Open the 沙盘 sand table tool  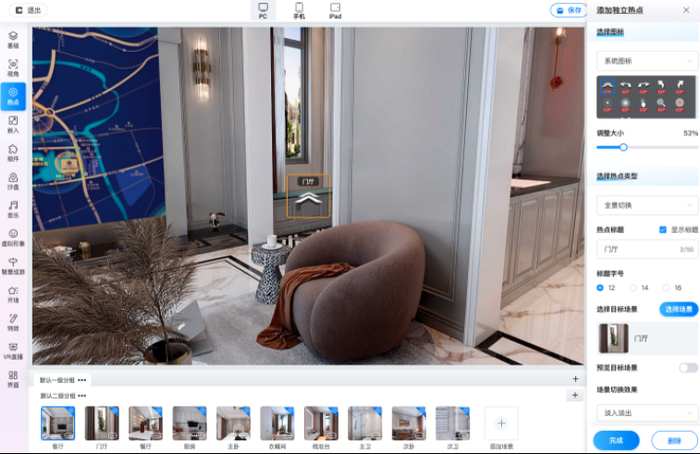(x=13, y=181)
